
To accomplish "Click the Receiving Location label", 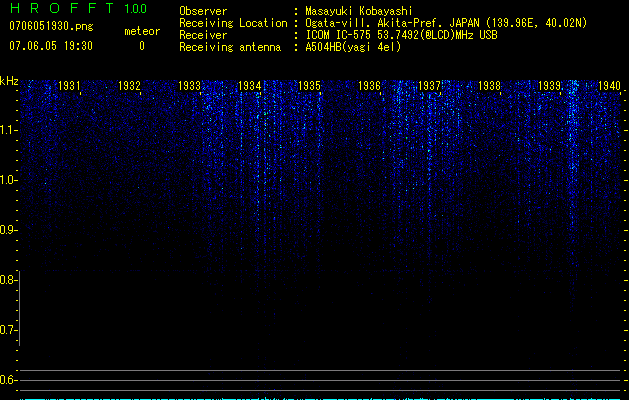I will (x=233, y=23).
